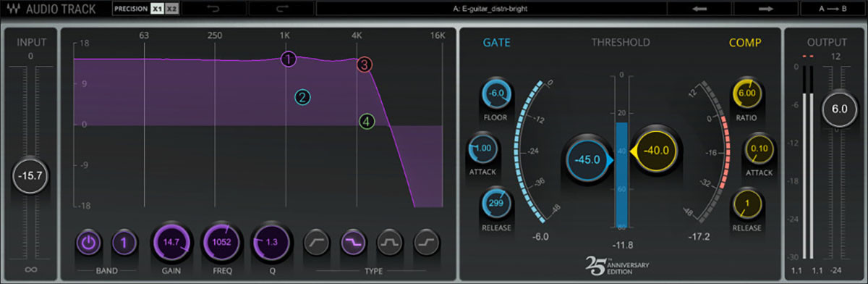Click the EQ Freq knob 1052
The height and width of the screenshot is (284, 868).
(x=221, y=243)
